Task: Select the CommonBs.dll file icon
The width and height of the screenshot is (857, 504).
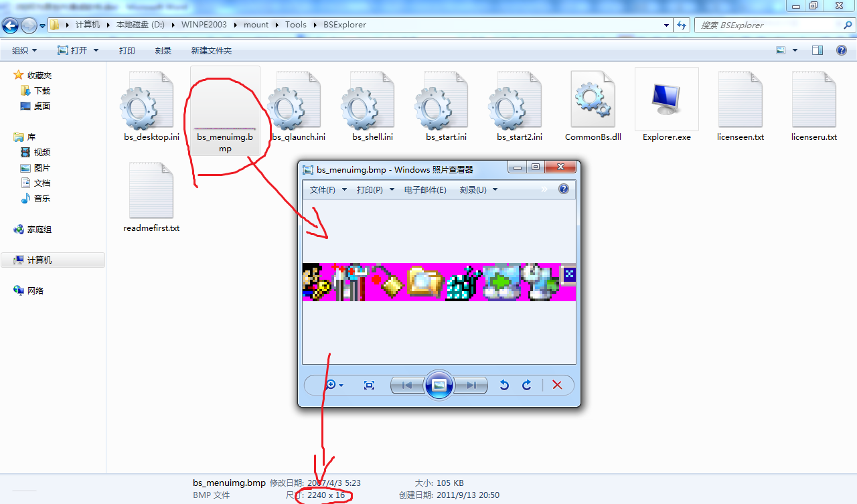Action: [x=593, y=99]
